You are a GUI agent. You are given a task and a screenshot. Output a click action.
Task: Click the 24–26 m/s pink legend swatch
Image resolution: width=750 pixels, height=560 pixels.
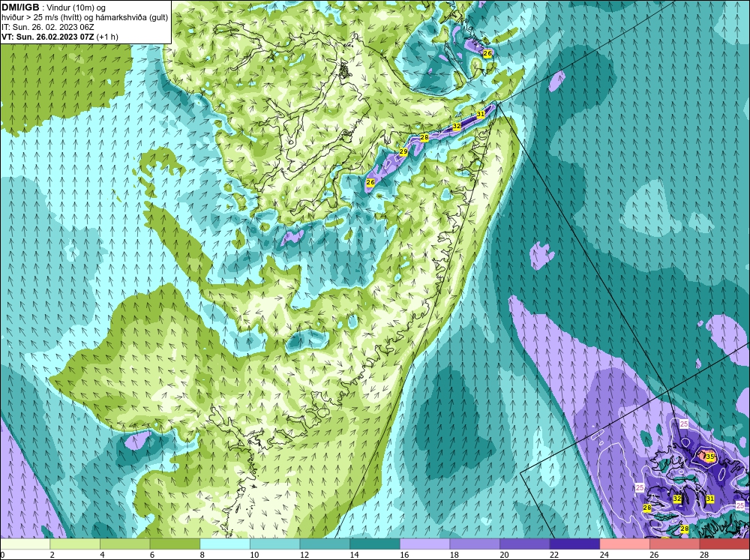[625, 544]
